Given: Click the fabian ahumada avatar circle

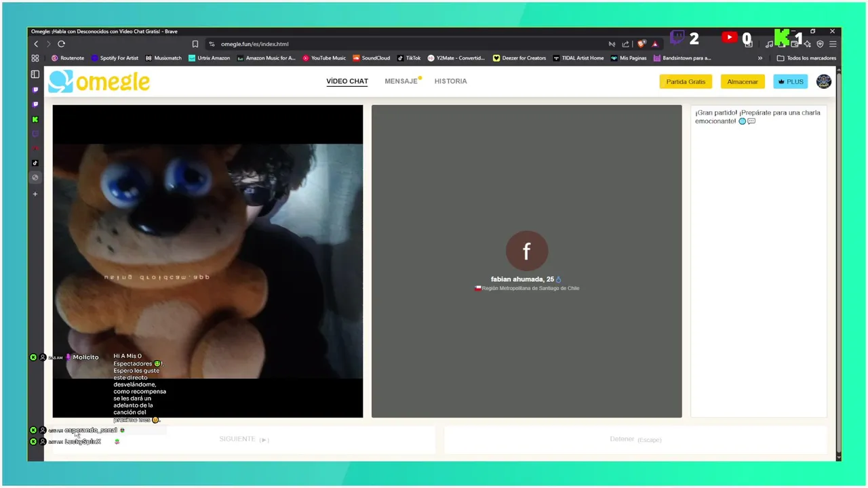Looking at the screenshot, I should (527, 251).
